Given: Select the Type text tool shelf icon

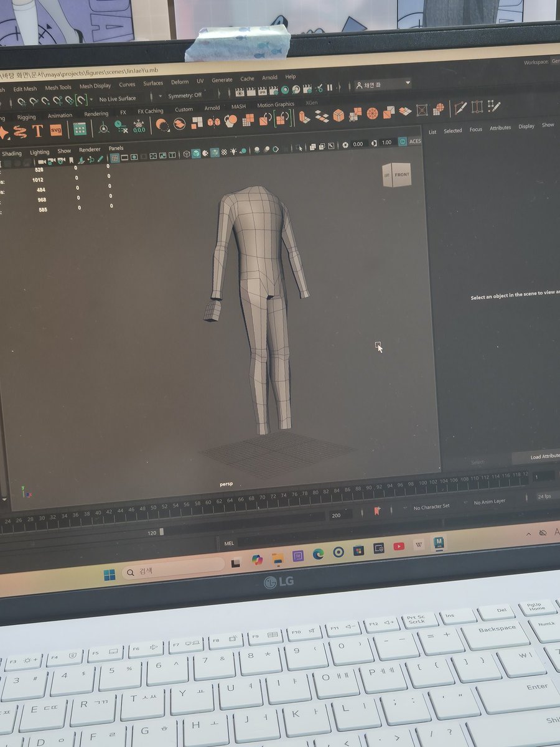Looking at the screenshot, I should (x=38, y=131).
